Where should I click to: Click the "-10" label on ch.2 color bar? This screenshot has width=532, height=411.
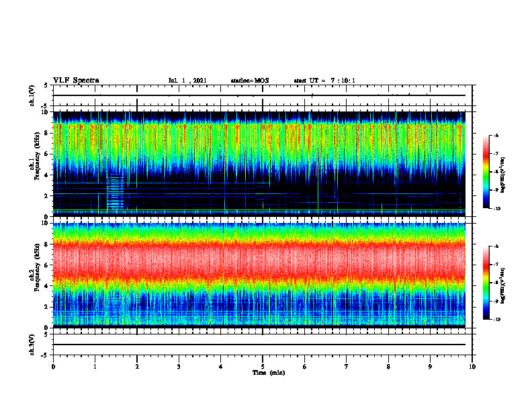496,320
